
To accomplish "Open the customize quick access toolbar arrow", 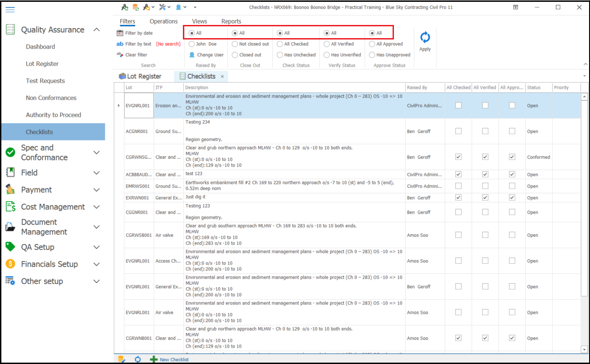I will click(x=195, y=7).
